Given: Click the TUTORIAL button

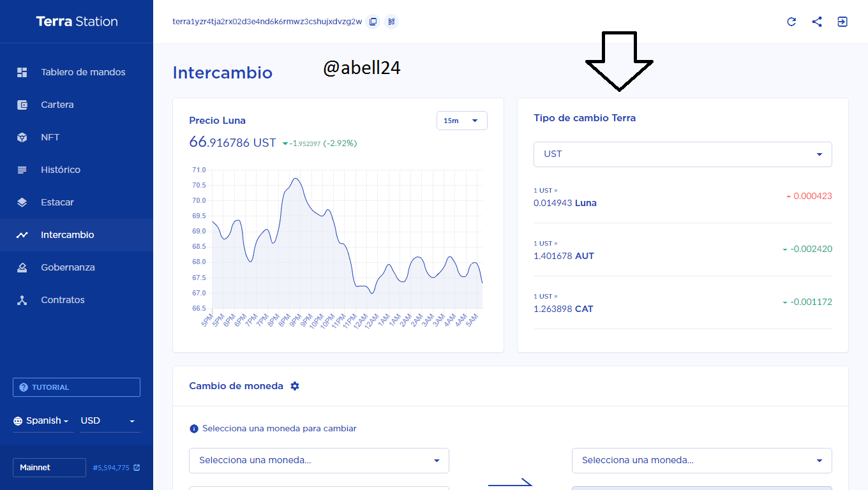Looking at the screenshot, I should pyautogui.click(x=77, y=387).
